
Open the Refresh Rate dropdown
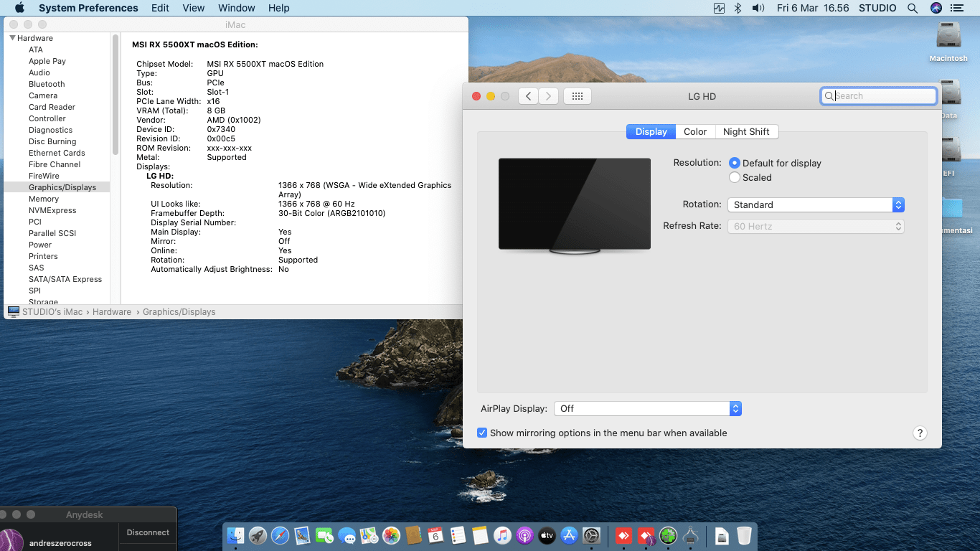[x=816, y=226]
